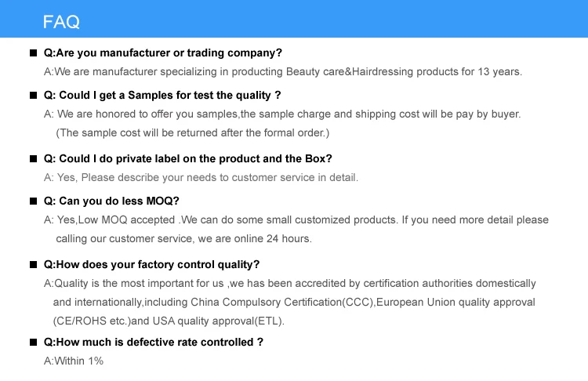Click the 'Yes, Please describe your needs' answer
The image size is (588, 381).
pyautogui.click(x=201, y=177)
